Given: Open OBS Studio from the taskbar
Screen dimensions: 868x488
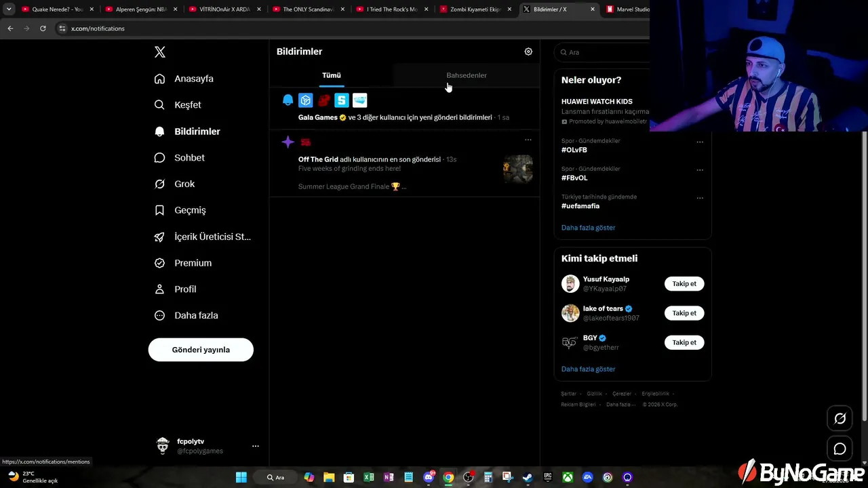Looking at the screenshot, I should [x=468, y=477].
